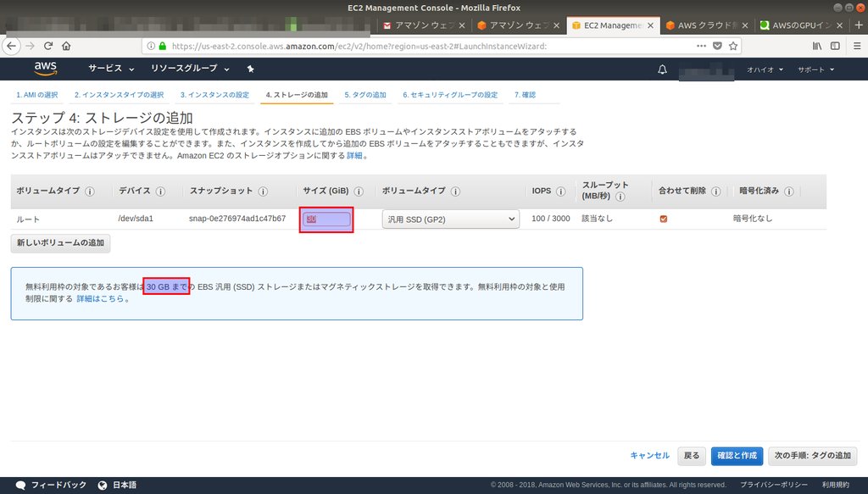Open the 汎用 SSD (GP2) volume type dropdown
The height and width of the screenshot is (494, 868).
[451, 219]
